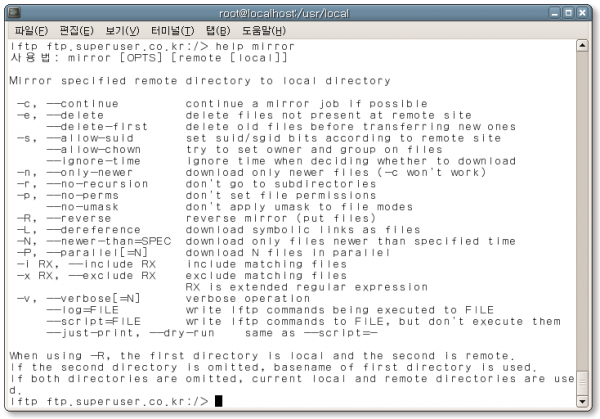Open the 보기(V) menu
Viewport: 600px width, 419px height.
[122, 31]
